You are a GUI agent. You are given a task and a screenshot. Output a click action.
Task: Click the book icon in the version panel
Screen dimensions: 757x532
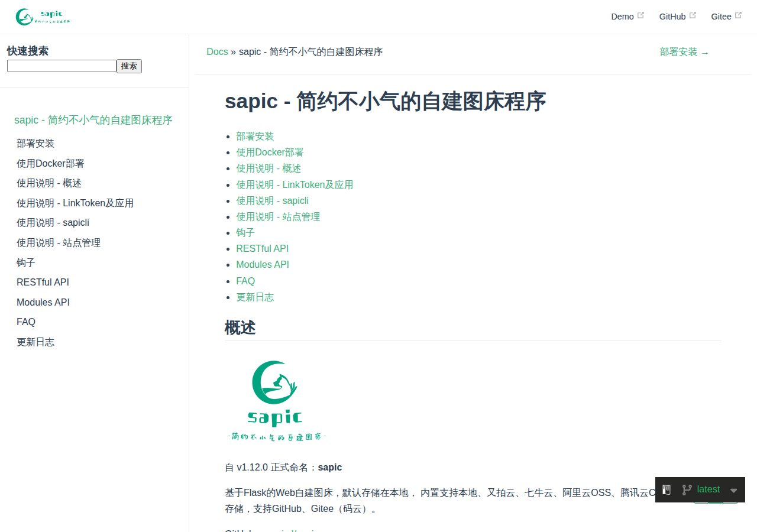[667, 489]
